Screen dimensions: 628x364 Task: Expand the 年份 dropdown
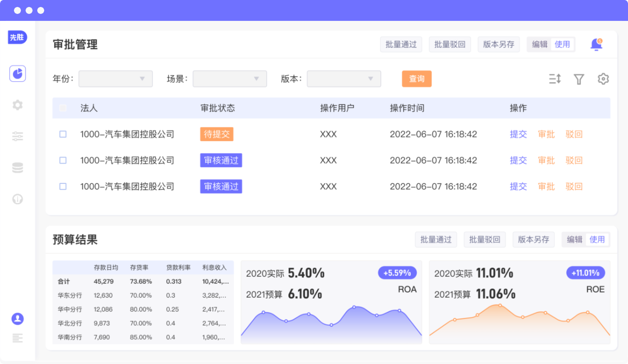(116, 79)
